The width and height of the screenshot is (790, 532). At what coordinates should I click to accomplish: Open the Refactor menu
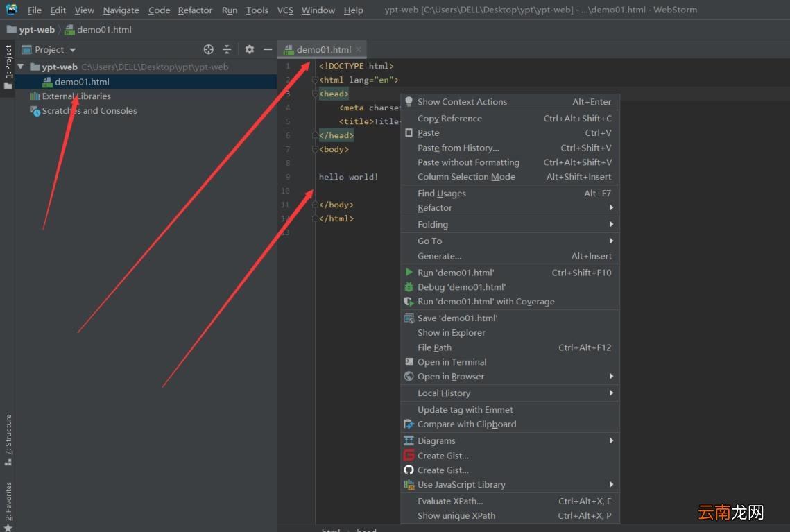click(195, 10)
